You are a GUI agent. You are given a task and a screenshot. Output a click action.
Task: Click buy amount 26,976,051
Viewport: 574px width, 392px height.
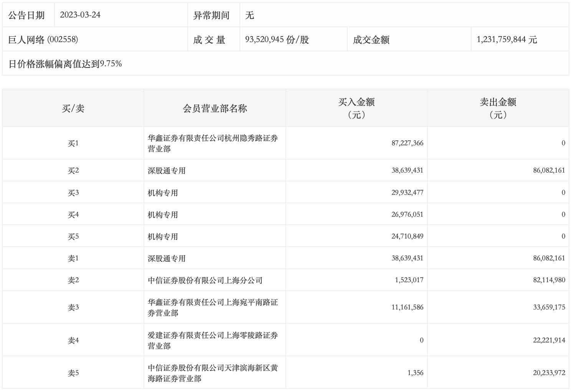[x=407, y=214]
